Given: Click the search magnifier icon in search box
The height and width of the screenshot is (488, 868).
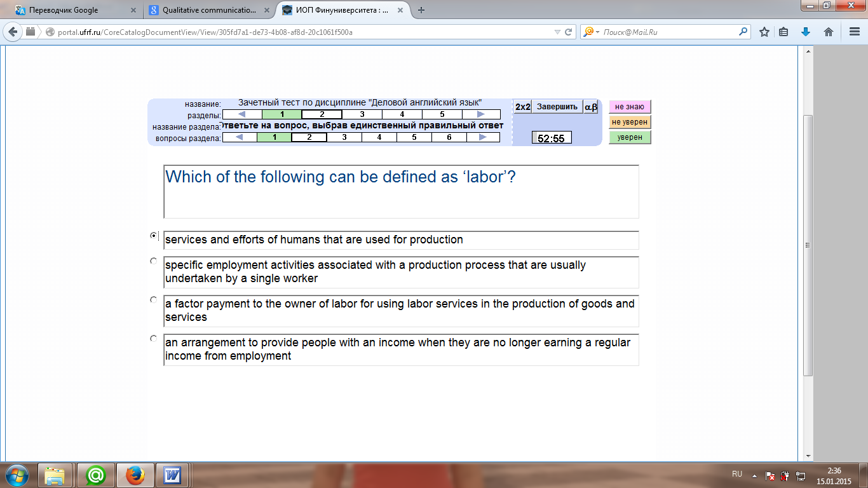Looking at the screenshot, I should pyautogui.click(x=743, y=32).
